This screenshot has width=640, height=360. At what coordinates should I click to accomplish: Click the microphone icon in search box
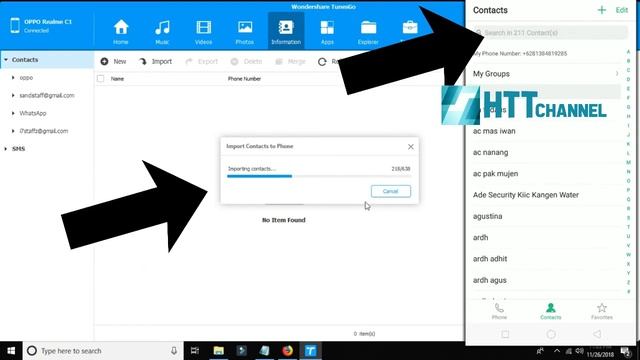point(174,351)
